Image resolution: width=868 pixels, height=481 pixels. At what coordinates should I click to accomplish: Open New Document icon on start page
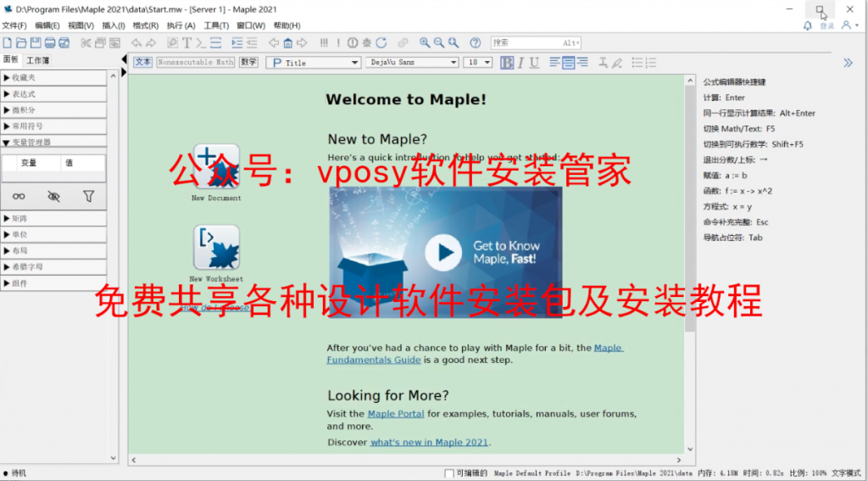(216, 167)
